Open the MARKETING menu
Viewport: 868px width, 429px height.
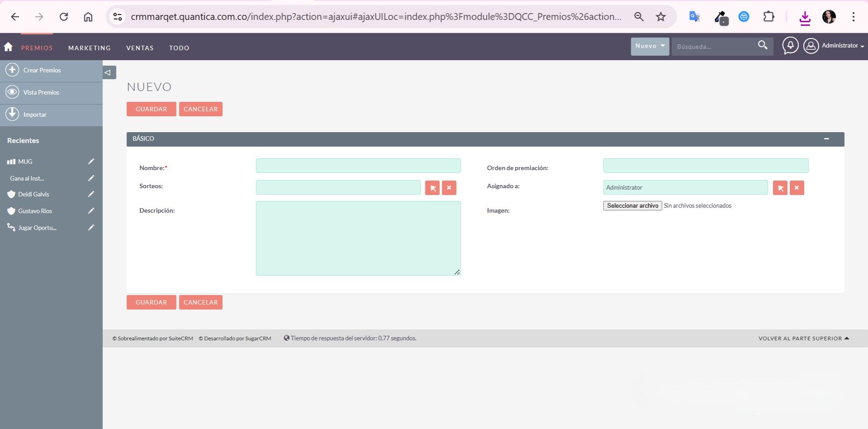click(x=89, y=48)
